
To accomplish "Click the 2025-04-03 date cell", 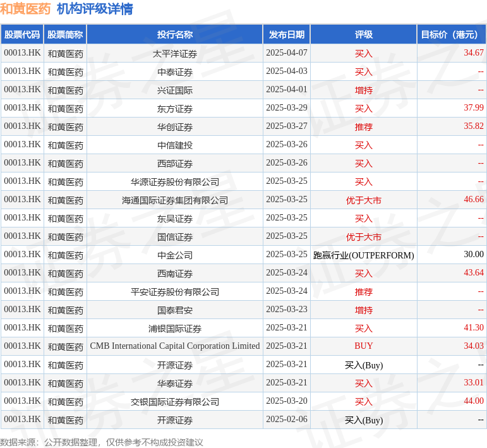I will [x=287, y=71].
